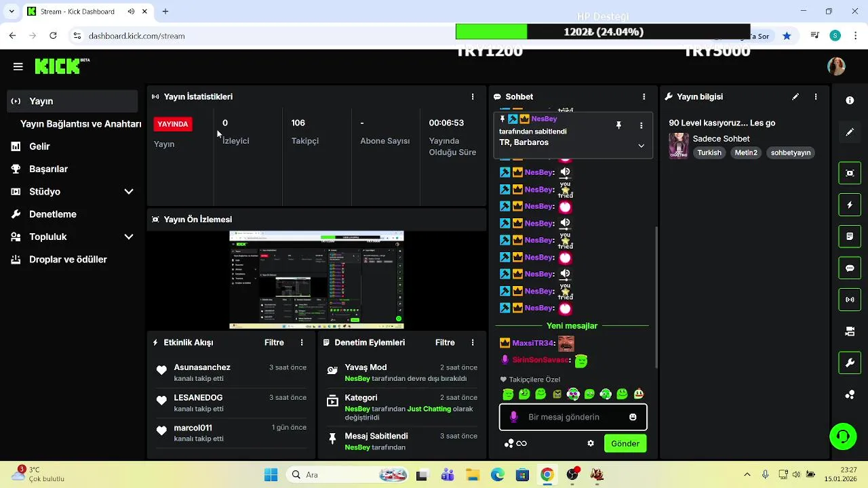Reload the page in the browser
The height and width of the screenshot is (488, 868).
click(x=53, y=35)
